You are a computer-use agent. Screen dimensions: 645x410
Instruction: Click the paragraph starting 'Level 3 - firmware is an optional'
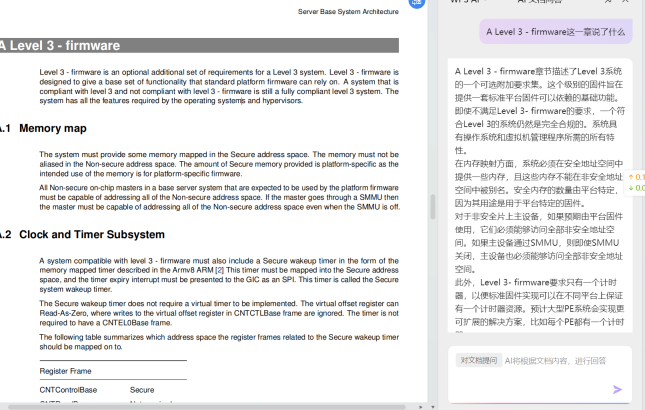219,86
